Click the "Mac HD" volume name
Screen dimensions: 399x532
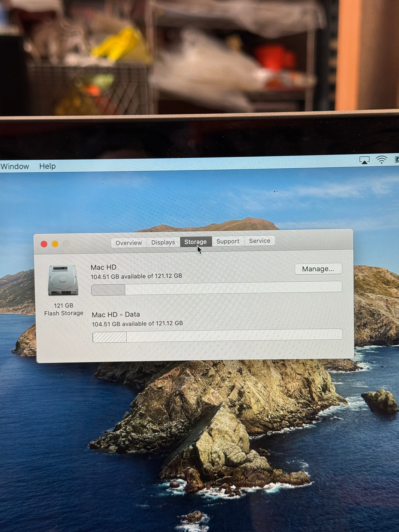click(x=104, y=267)
